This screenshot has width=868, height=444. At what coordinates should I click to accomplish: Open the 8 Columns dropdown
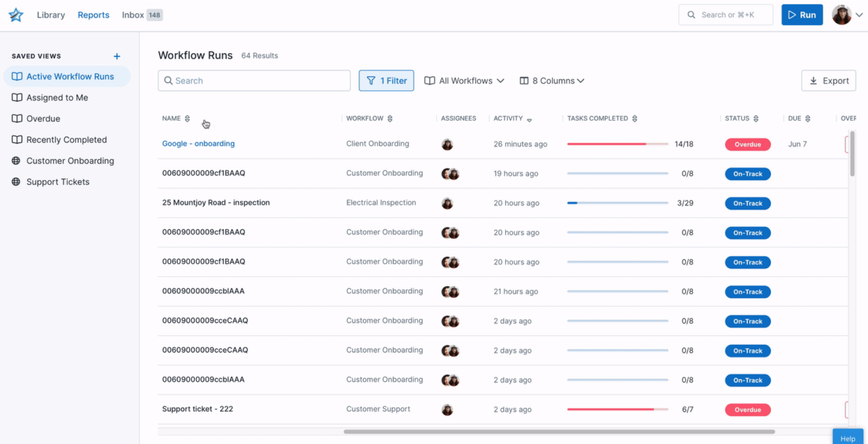551,80
